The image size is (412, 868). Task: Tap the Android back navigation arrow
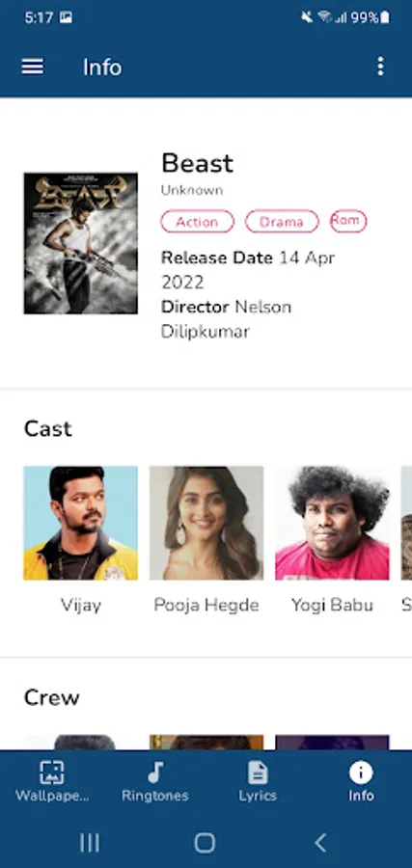click(320, 843)
